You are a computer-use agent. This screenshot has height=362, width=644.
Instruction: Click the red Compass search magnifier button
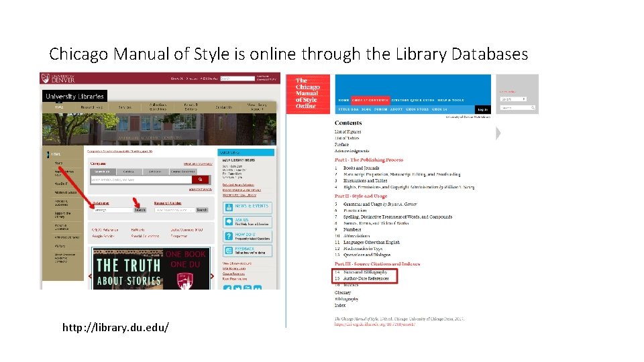[x=201, y=180]
